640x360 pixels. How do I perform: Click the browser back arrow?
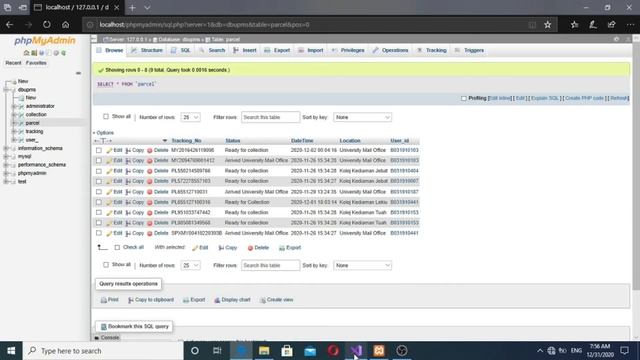tap(9, 24)
